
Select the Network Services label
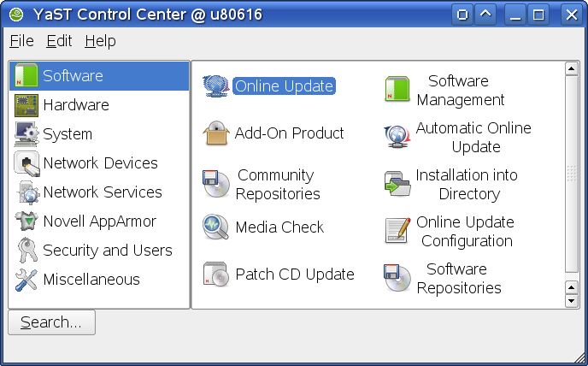click(103, 192)
